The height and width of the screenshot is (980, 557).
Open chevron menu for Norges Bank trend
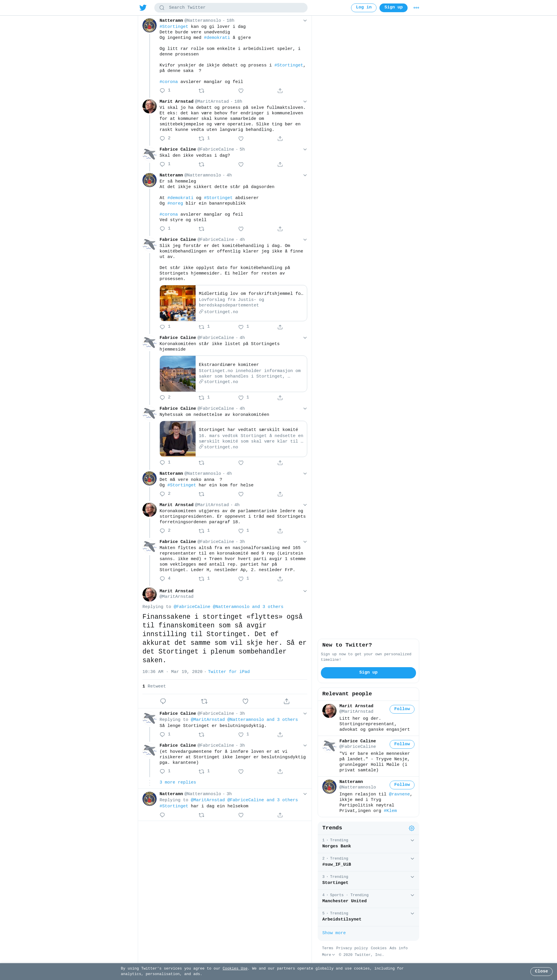tap(413, 840)
